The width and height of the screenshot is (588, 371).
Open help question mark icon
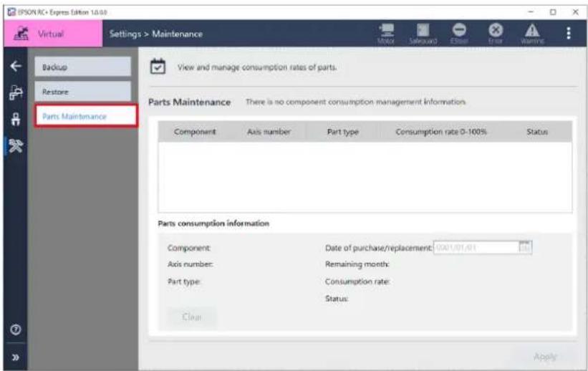(x=16, y=329)
